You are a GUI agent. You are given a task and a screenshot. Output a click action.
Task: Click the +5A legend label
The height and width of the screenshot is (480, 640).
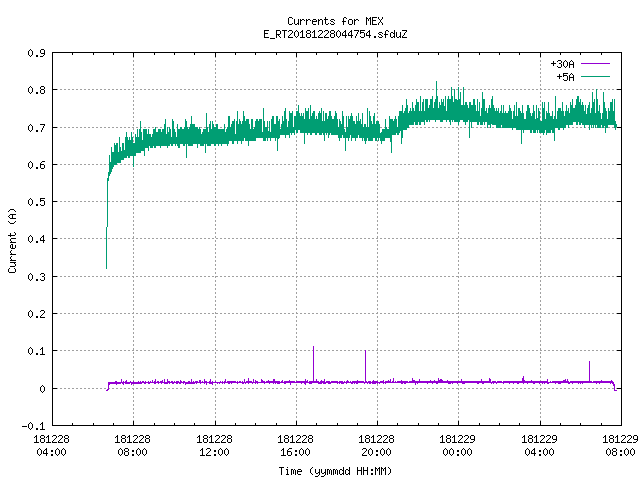point(565,77)
